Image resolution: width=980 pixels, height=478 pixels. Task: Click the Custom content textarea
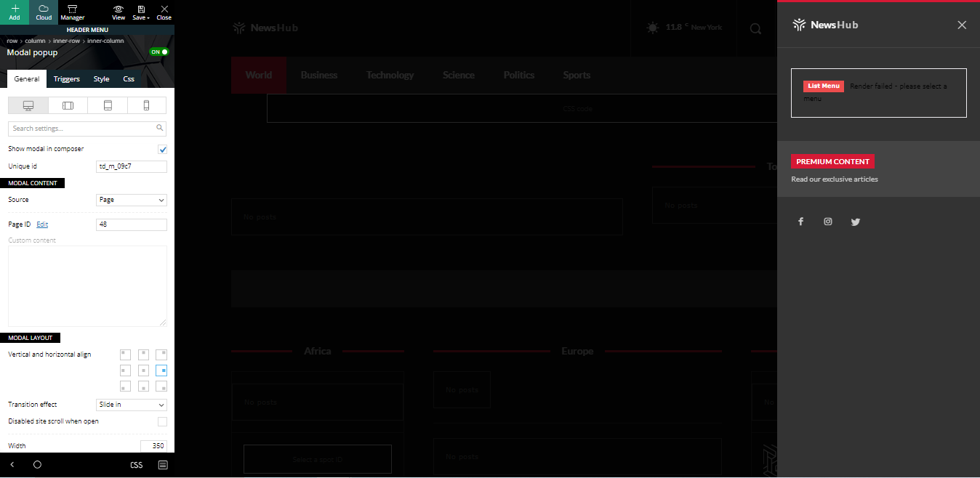click(x=87, y=286)
